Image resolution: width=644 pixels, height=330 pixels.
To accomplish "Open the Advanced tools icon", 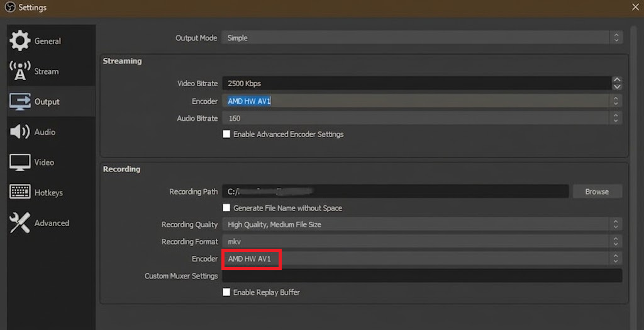I will click(x=19, y=222).
